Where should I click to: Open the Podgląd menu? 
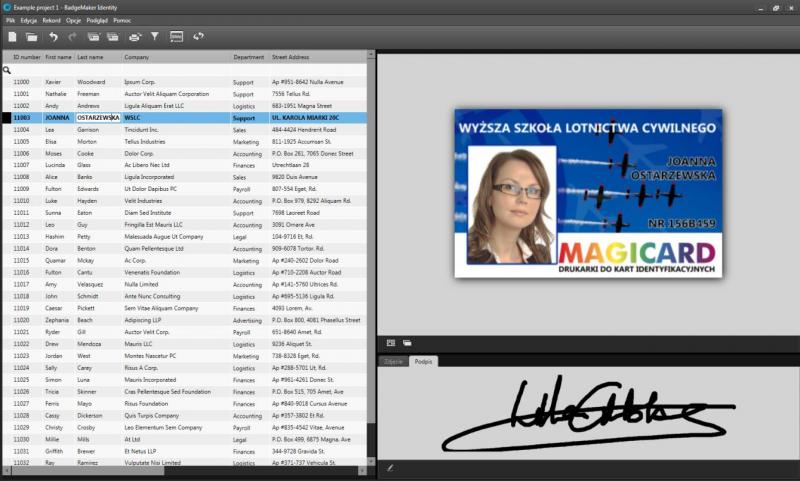coord(97,20)
